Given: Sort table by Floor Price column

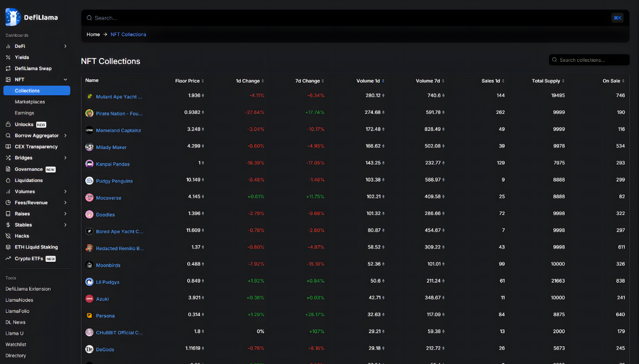Looking at the screenshot, I should [189, 81].
